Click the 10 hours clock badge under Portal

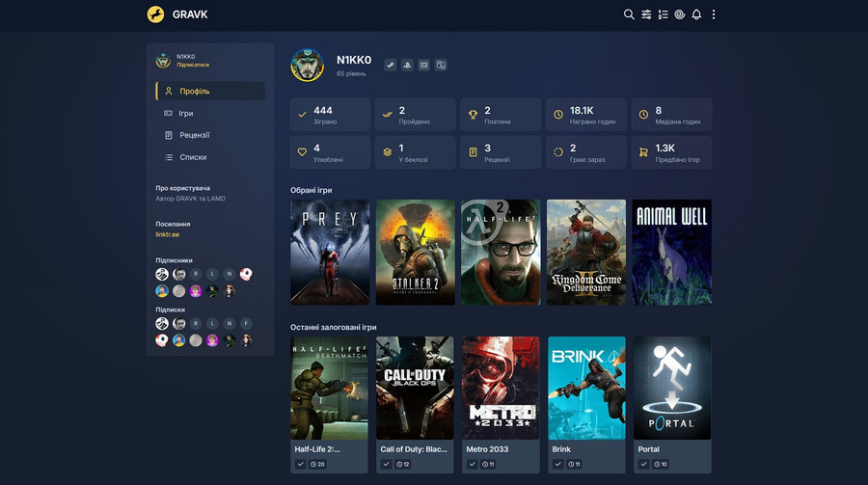click(x=661, y=464)
